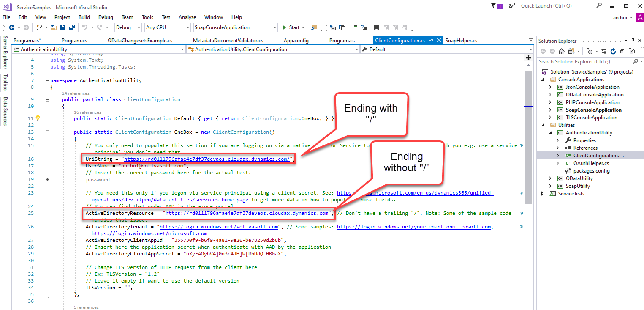This screenshot has height=310, width=644.
Task: Click the Undo arrow icon
Action: (84, 27)
